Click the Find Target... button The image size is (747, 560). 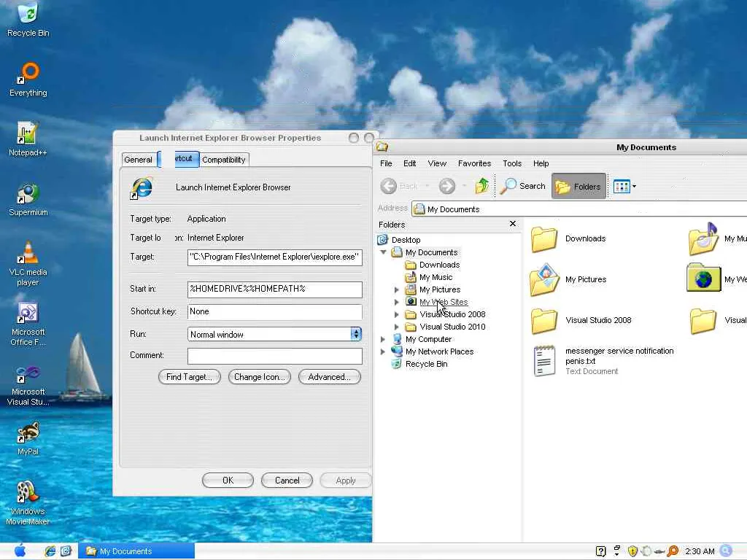pos(189,377)
